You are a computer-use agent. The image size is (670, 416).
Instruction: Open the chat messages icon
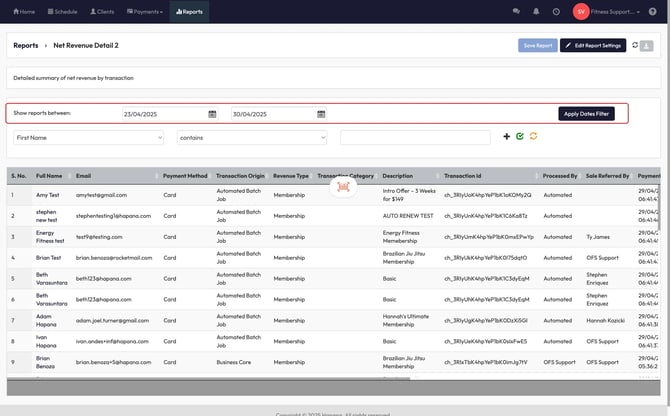point(516,11)
